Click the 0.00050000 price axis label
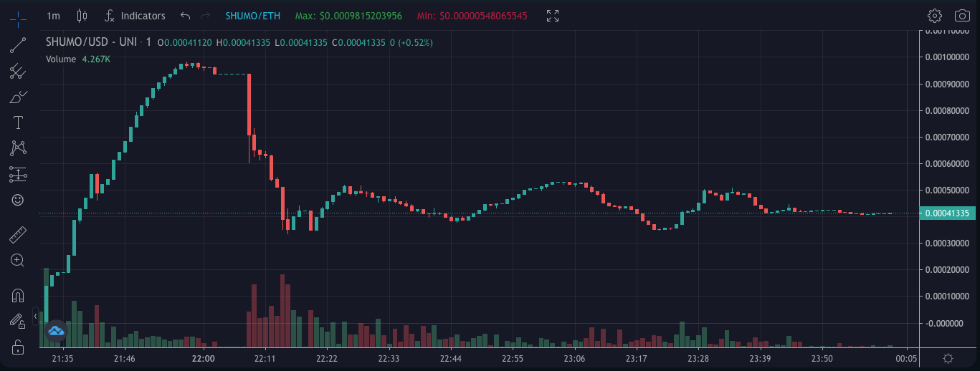 point(948,191)
